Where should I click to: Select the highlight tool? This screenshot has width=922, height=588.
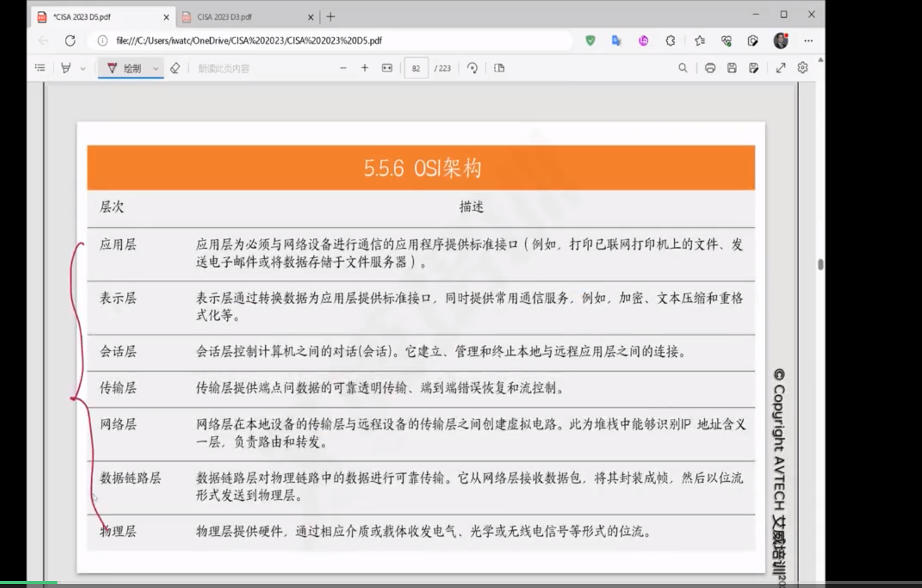(66, 68)
